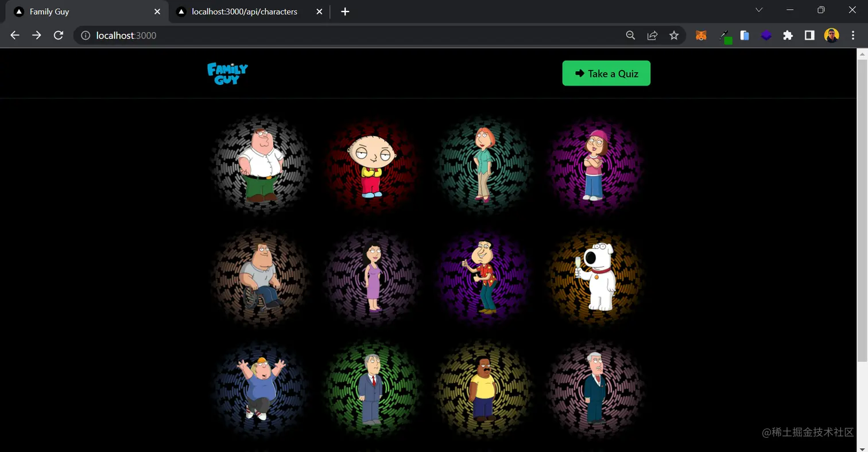Close the Family Guy tab
The image size is (868, 452).
click(157, 11)
